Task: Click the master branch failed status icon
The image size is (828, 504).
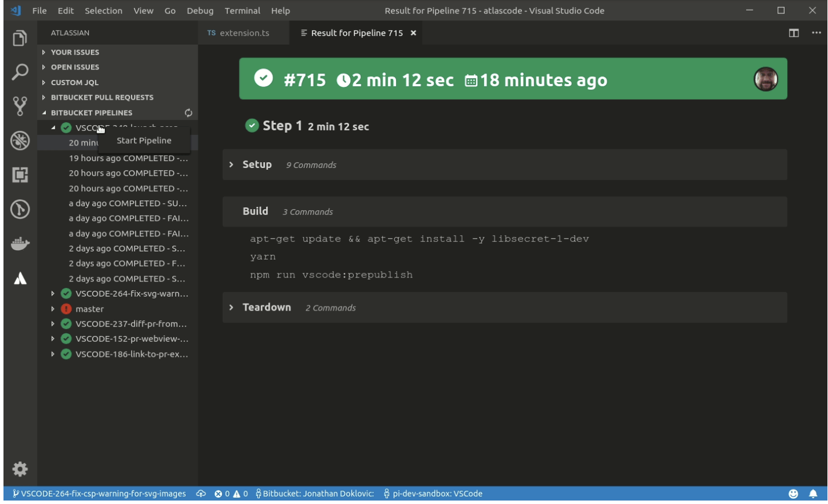Action: 66,309
